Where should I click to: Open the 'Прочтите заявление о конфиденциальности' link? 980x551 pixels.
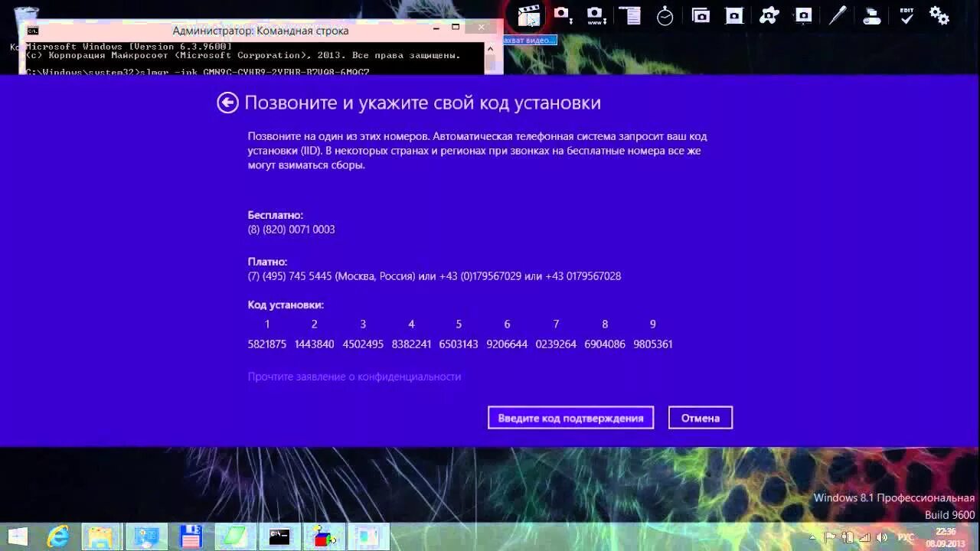(354, 377)
